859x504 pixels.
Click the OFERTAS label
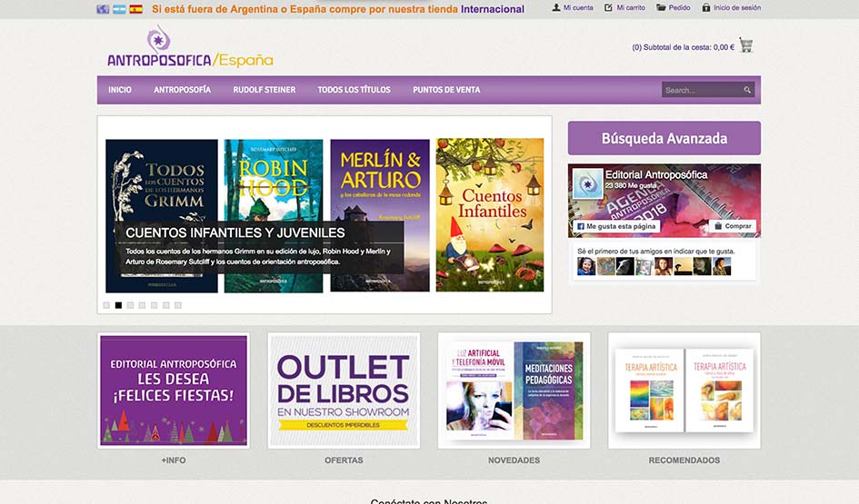point(344,460)
